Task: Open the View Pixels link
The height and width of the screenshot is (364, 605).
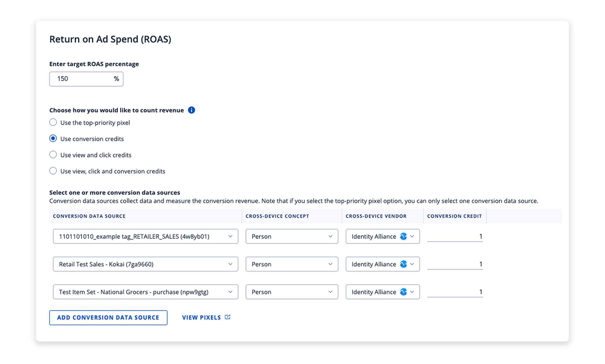Action: (x=202, y=317)
